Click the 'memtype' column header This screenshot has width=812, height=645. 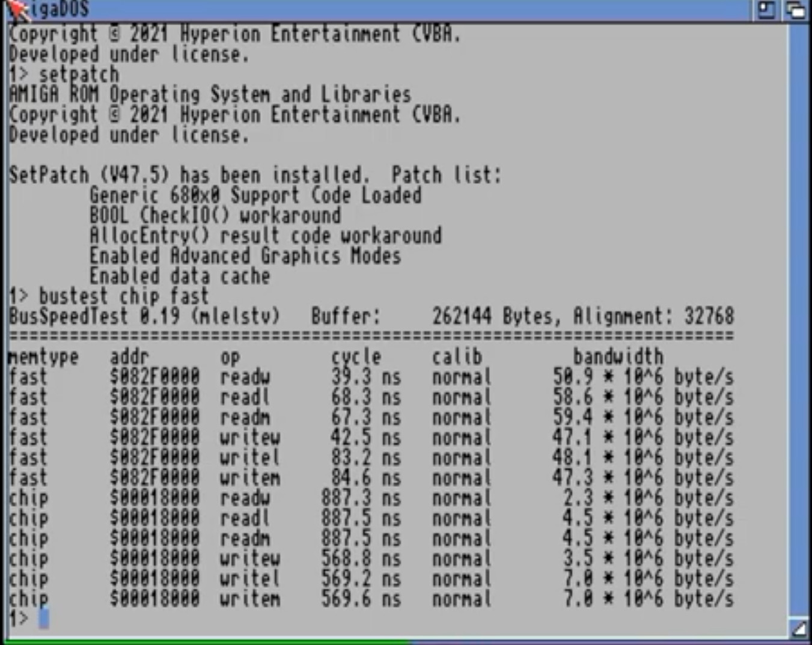[x=43, y=357]
